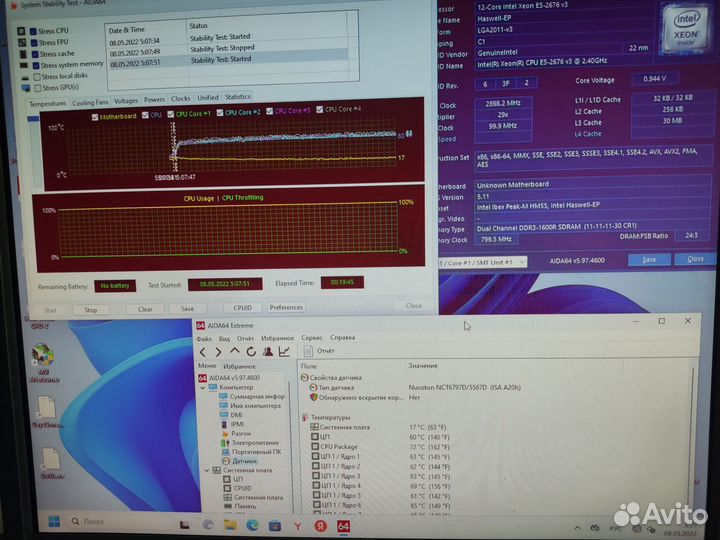The height and width of the screenshot is (540, 720).
Task: Toggle Stress FPU checkbox
Action: click(34, 43)
